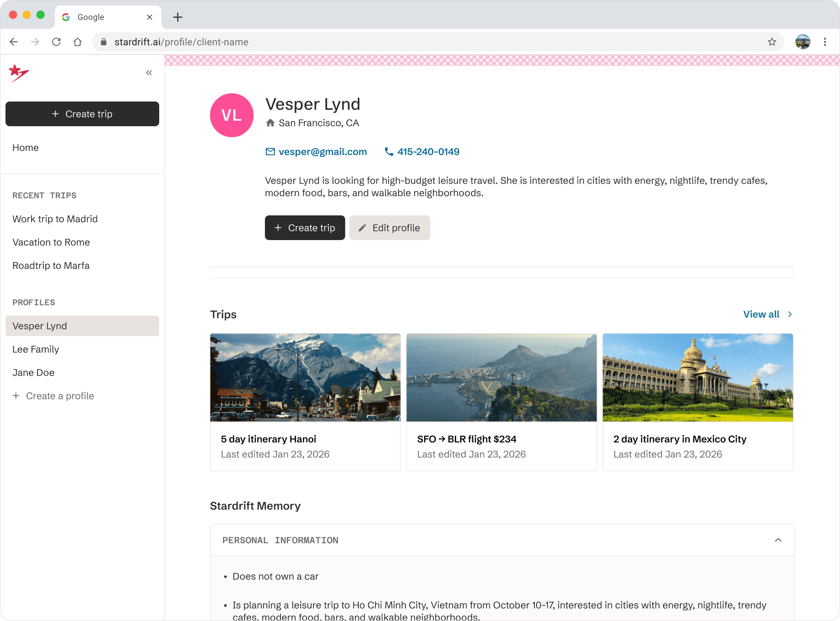Click the plus icon in Create trip sidebar button
Viewport: 840px width, 621px height.
pos(56,113)
